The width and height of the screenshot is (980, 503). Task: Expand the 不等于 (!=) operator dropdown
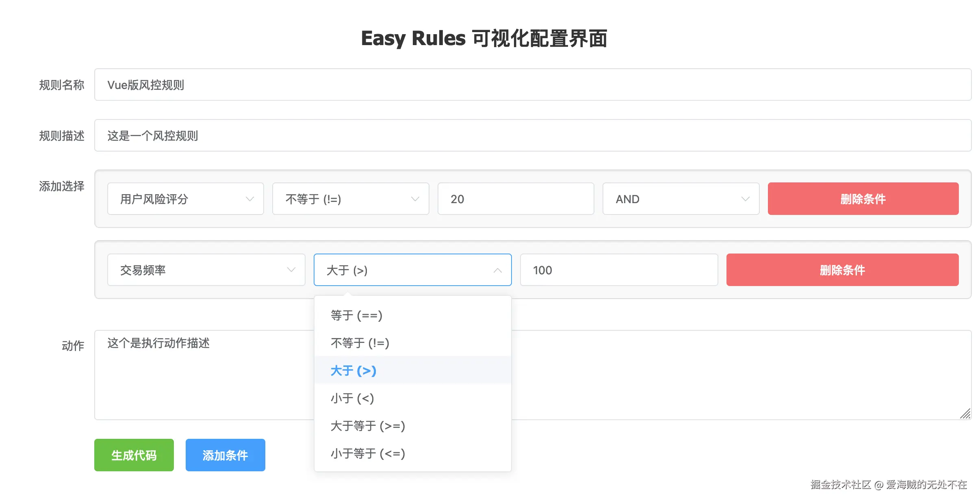pyautogui.click(x=350, y=199)
